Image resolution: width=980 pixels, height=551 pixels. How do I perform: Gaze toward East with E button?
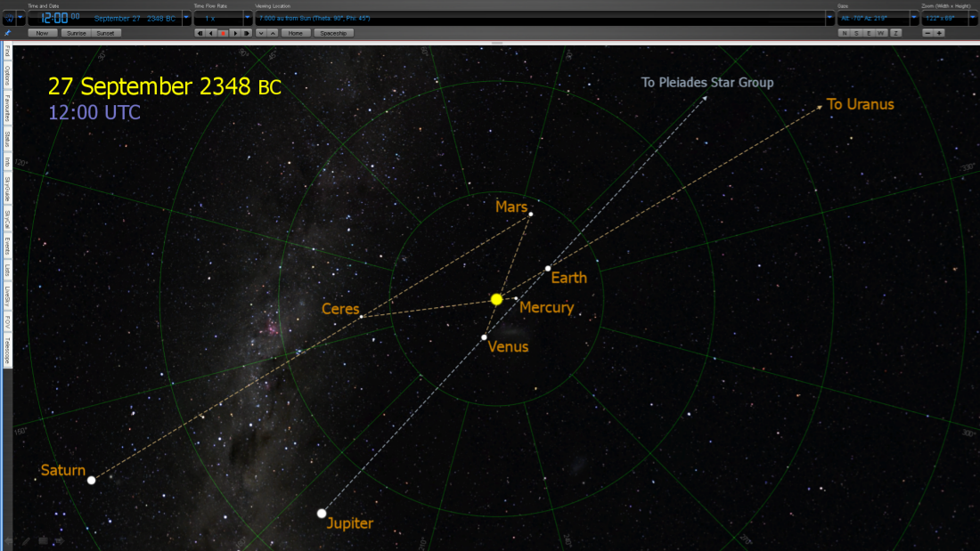click(869, 33)
